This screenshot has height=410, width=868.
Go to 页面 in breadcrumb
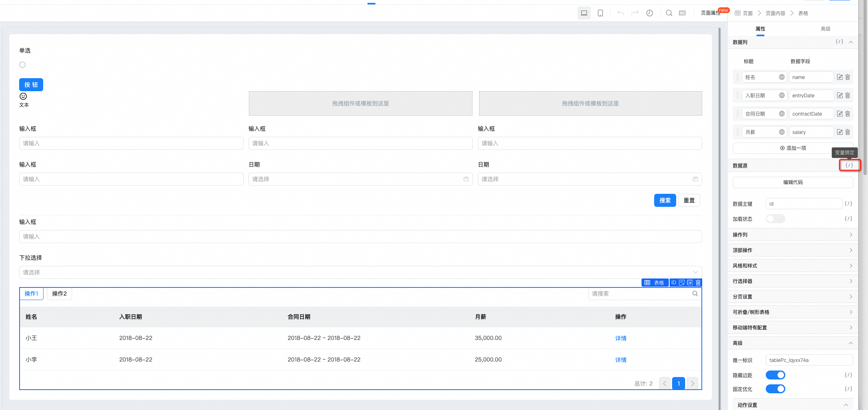748,13
